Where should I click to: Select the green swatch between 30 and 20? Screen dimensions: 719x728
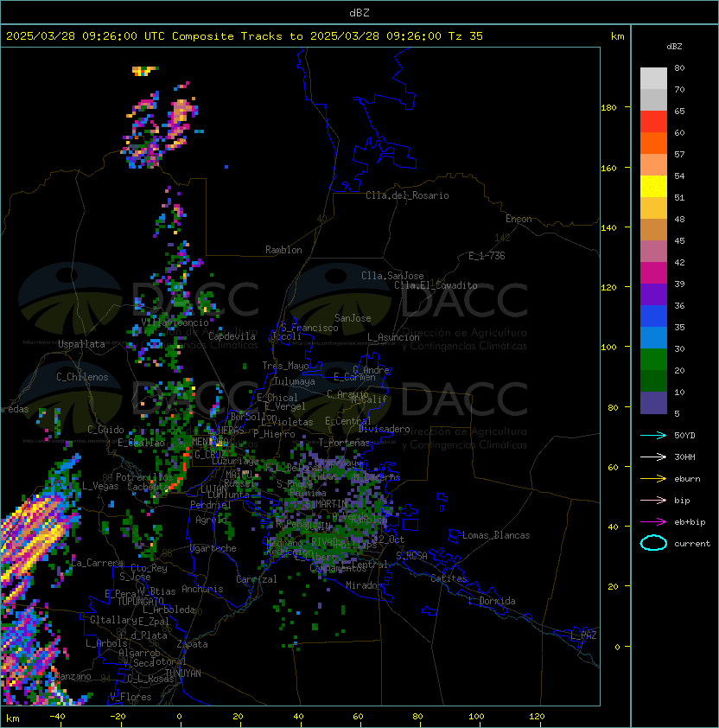click(x=653, y=360)
